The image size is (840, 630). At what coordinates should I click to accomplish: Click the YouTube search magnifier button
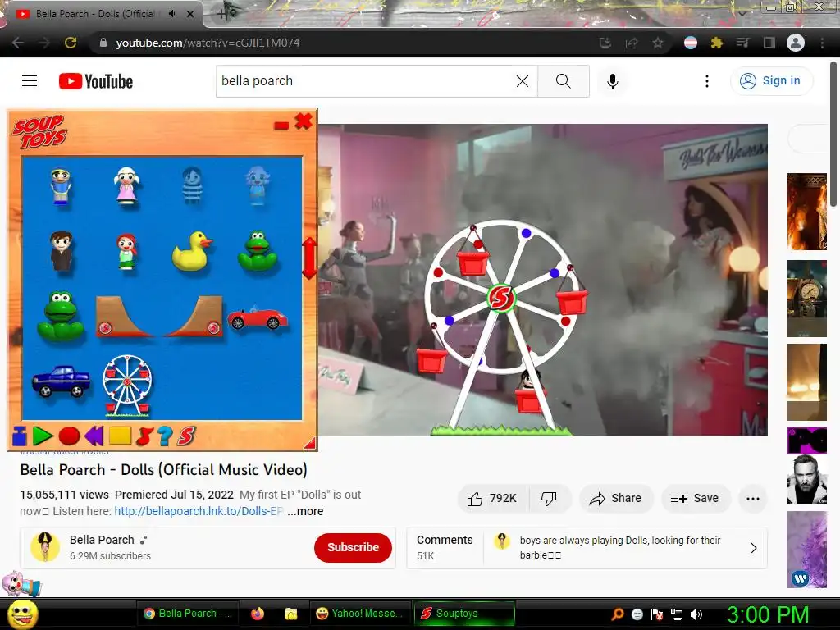[x=564, y=81]
